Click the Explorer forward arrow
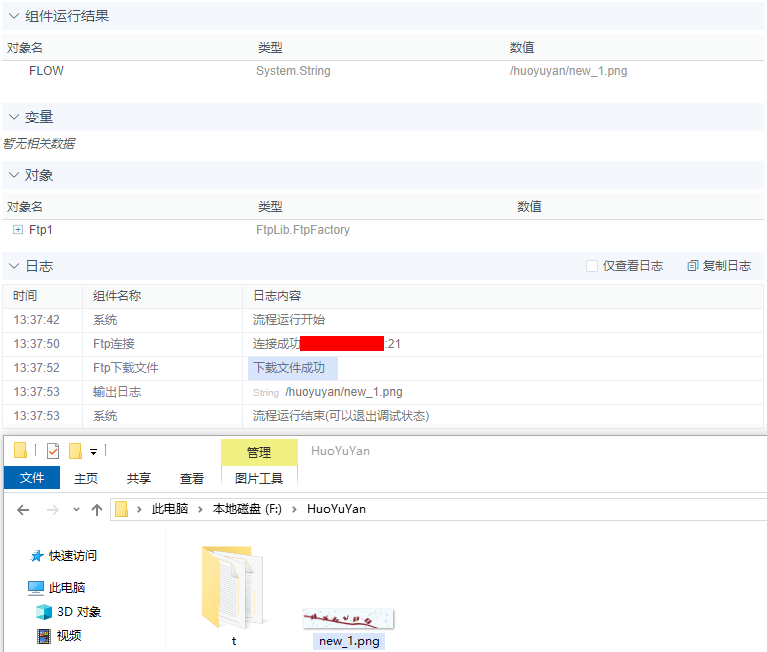 point(52,510)
